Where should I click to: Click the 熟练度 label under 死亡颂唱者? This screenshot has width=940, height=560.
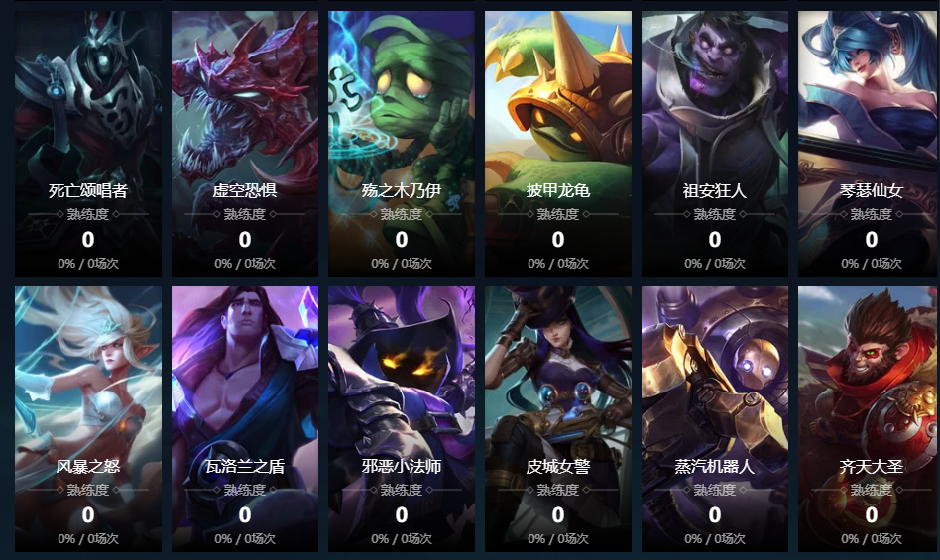tap(88, 214)
